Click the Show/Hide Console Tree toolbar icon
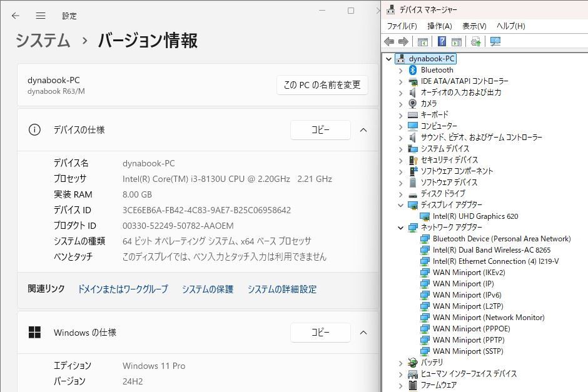The image size is (588, 392). click(423, 42)
